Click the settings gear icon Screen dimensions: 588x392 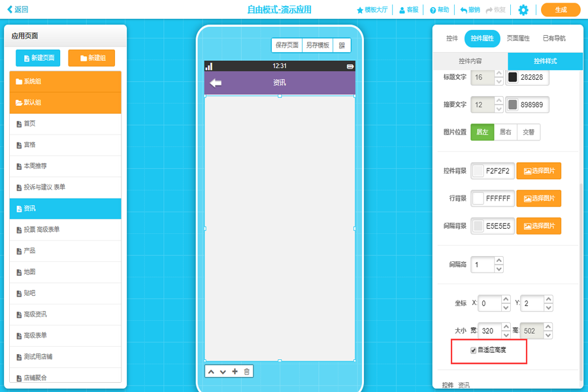(x=523, y=10)
